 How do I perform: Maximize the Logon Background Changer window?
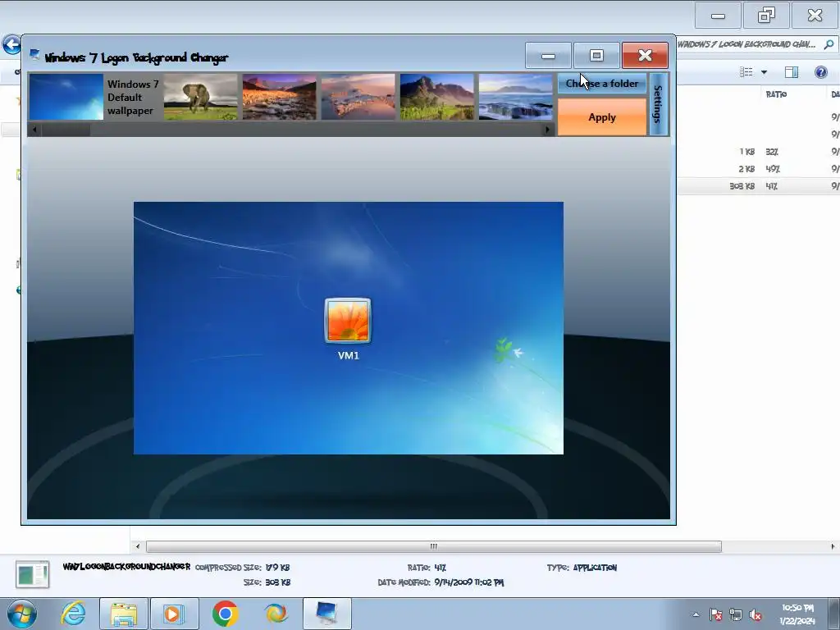point(596,55)
